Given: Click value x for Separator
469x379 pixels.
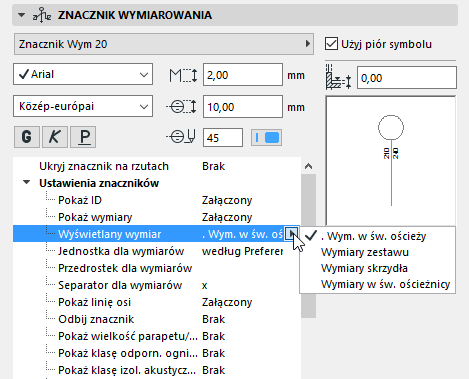Looking at the screenshot, I should [205, 285].
